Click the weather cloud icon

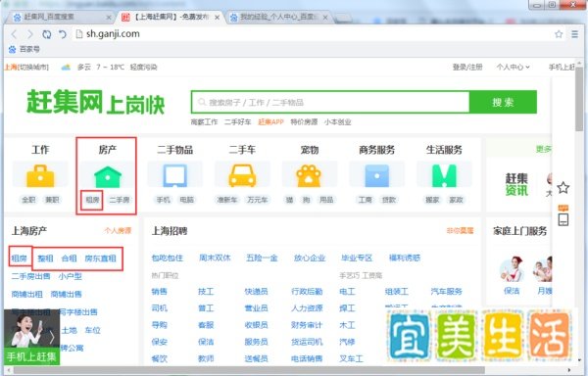point(66,67)
